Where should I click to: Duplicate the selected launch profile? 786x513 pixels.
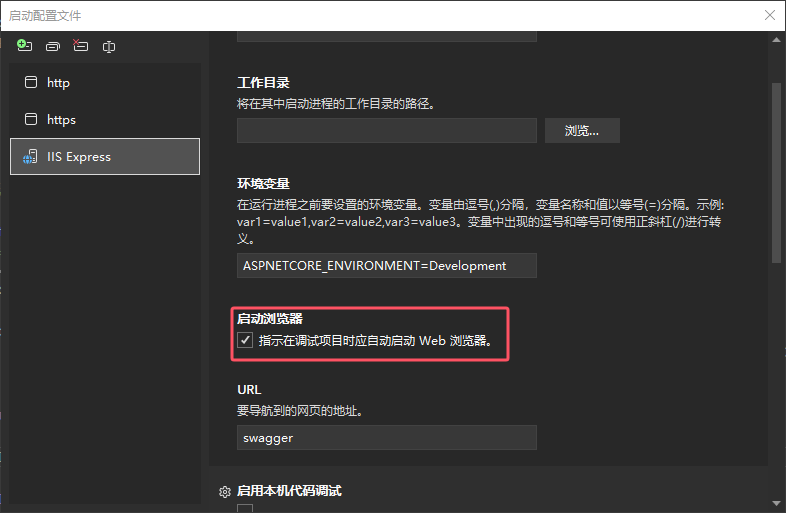53,47
